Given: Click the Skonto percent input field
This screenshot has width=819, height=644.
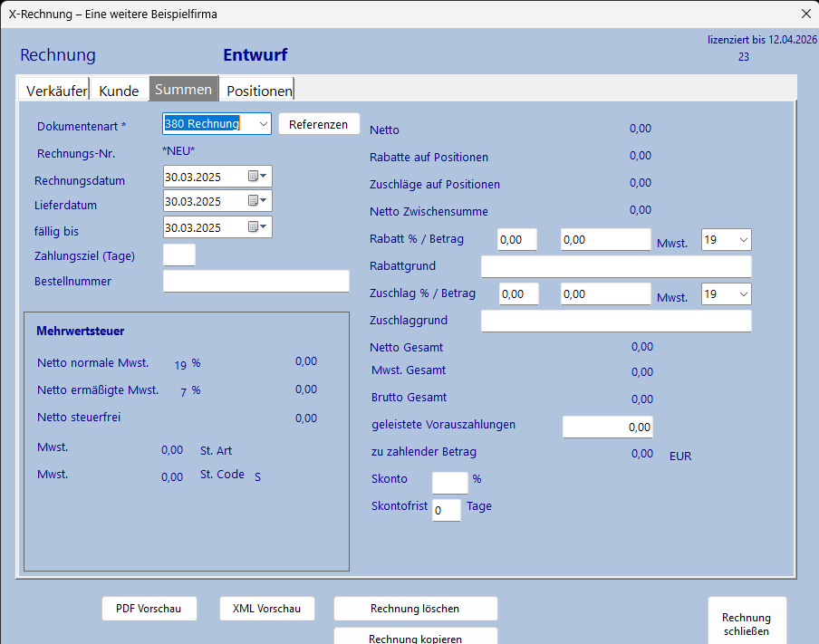Looking at the screenshot, I should click(x=449, y=483).
